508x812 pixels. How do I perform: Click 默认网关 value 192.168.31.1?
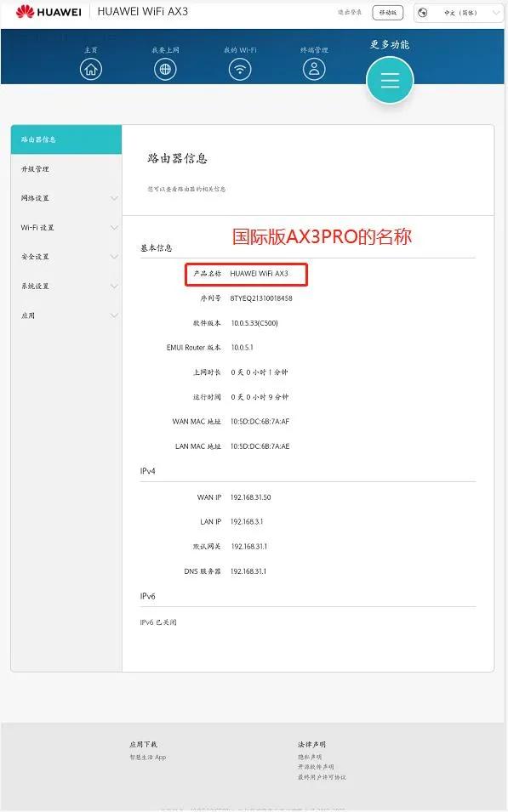click(x=249, y=547)
